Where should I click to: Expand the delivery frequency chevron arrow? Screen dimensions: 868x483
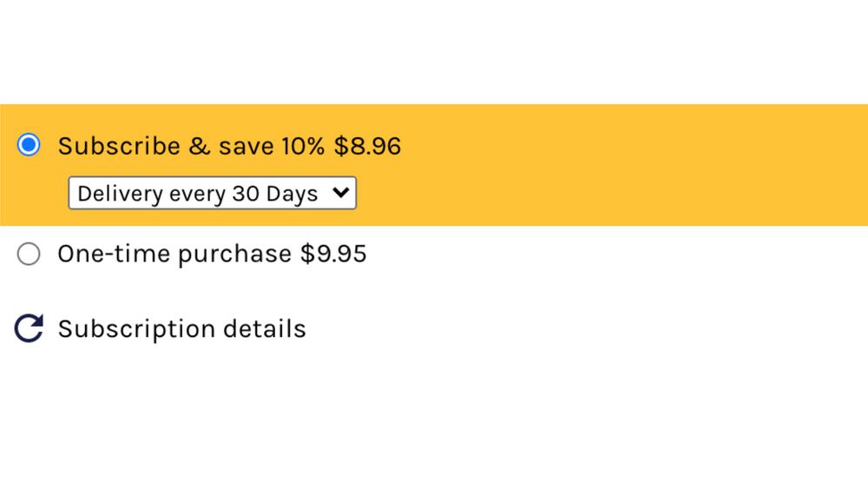341,194
